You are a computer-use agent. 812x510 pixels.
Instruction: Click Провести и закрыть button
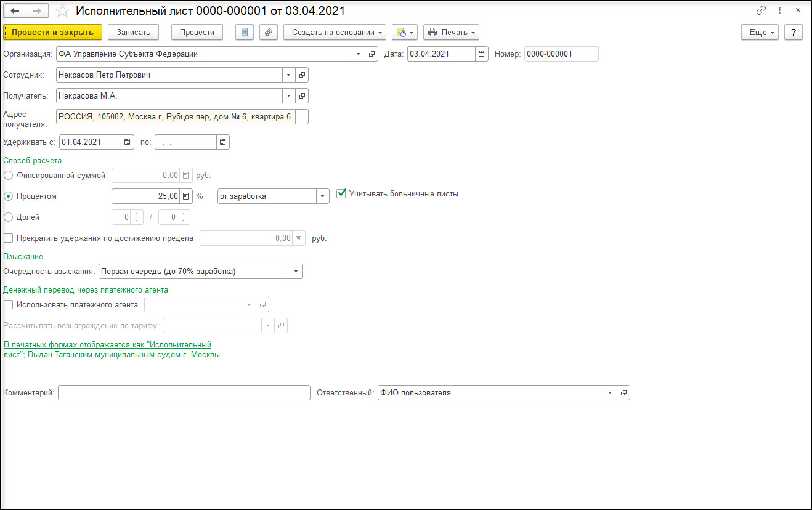point(52,32)
